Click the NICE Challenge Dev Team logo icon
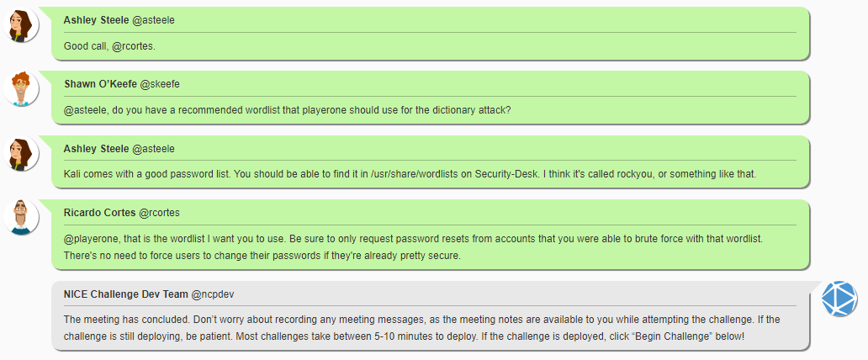868x360 pixels. tap(838, 299)
